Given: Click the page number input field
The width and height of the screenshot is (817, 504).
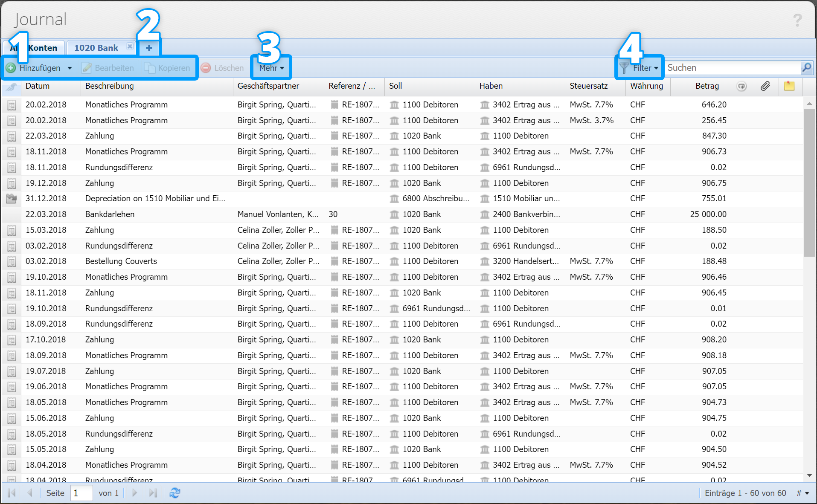Looking at the screenshot, I should click(81, 493).
